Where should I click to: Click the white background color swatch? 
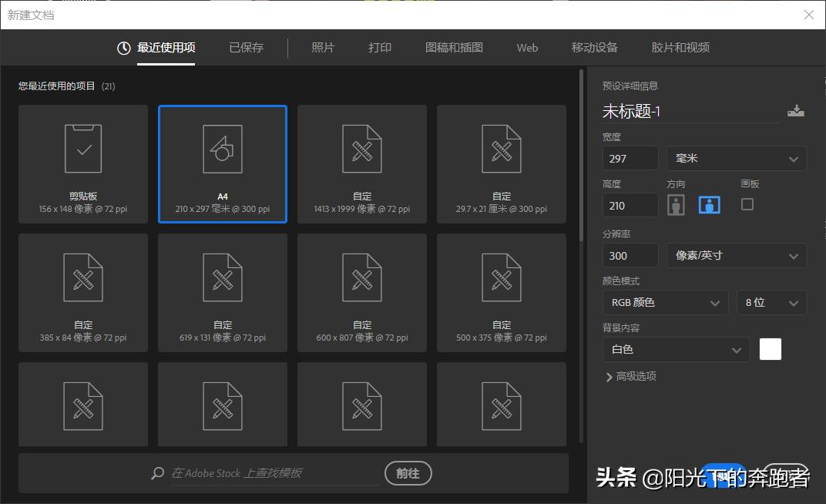[x=770, y=349]
